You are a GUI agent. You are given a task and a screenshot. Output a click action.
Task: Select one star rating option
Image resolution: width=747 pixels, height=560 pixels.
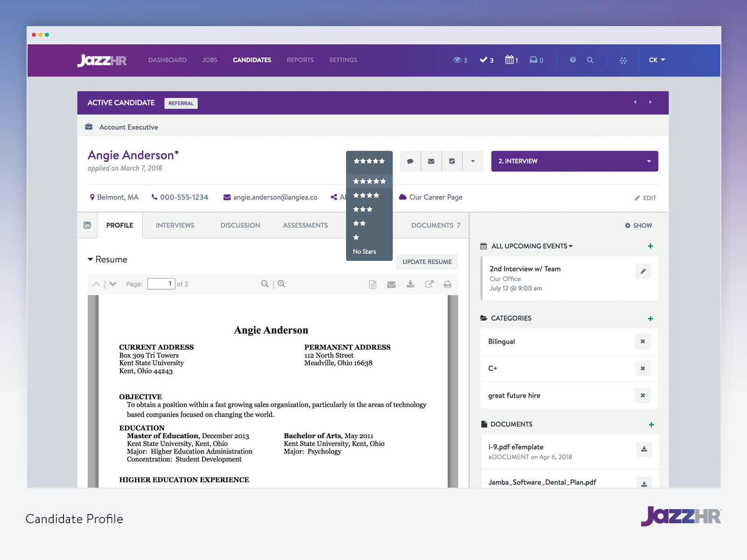[369, 237]
